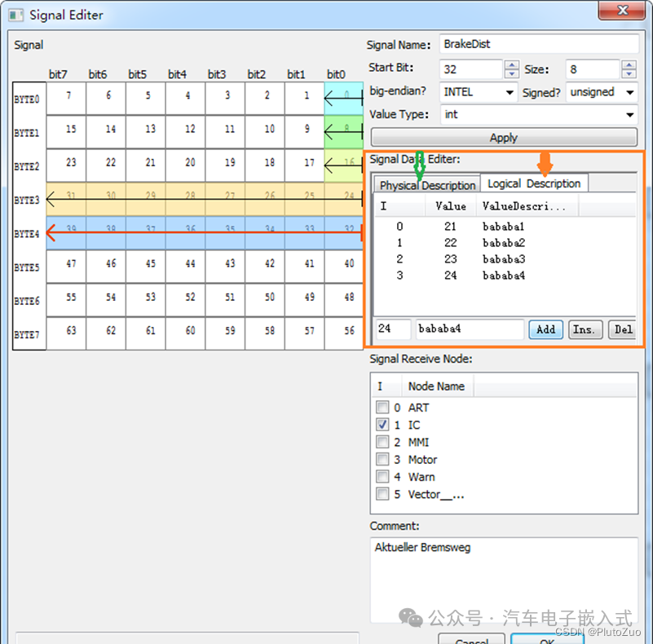Click the Start Bit input showing 32

[471, 69]
